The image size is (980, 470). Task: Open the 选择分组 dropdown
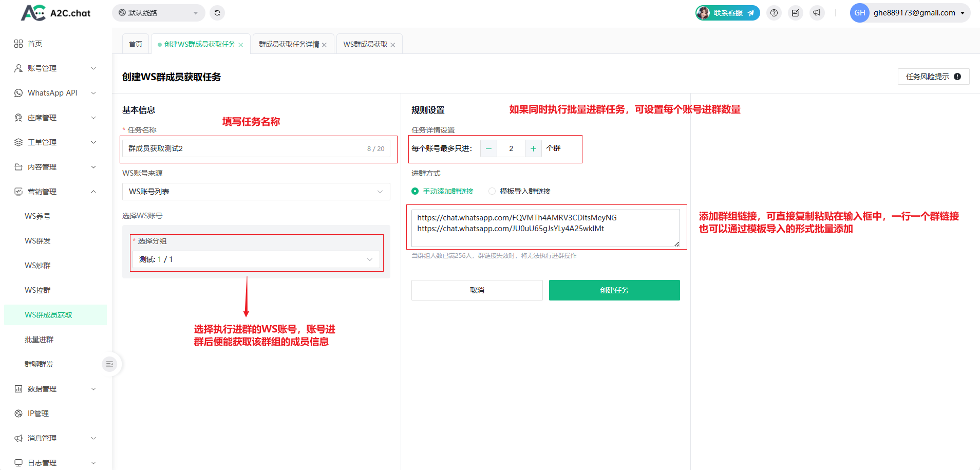click(256, 259)
